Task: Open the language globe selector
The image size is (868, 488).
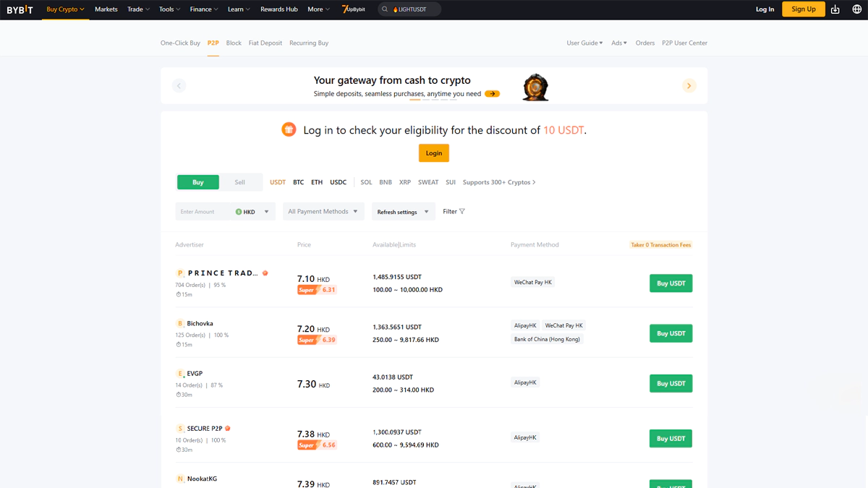Action: 856,9
